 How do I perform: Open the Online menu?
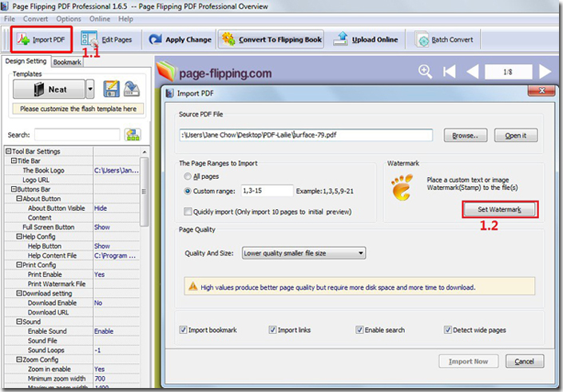pos(100,19)
